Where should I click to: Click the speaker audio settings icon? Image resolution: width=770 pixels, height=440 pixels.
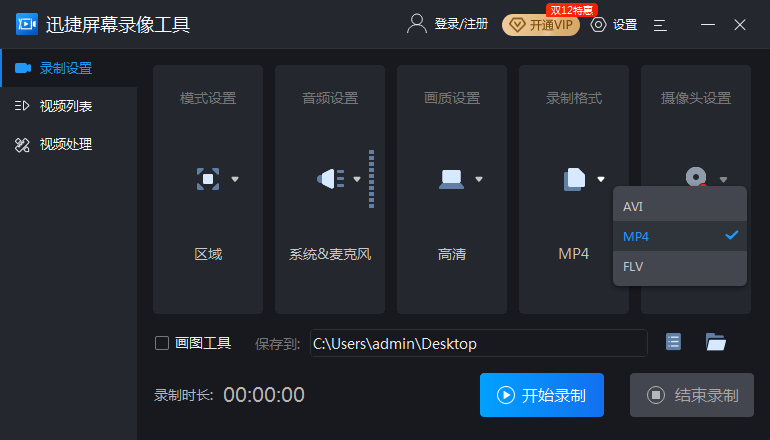click(330, 179)
